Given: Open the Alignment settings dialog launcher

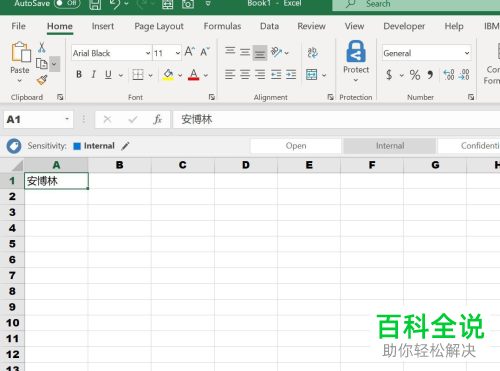Looking at the screenshot, I should click(x=330, y=97).
